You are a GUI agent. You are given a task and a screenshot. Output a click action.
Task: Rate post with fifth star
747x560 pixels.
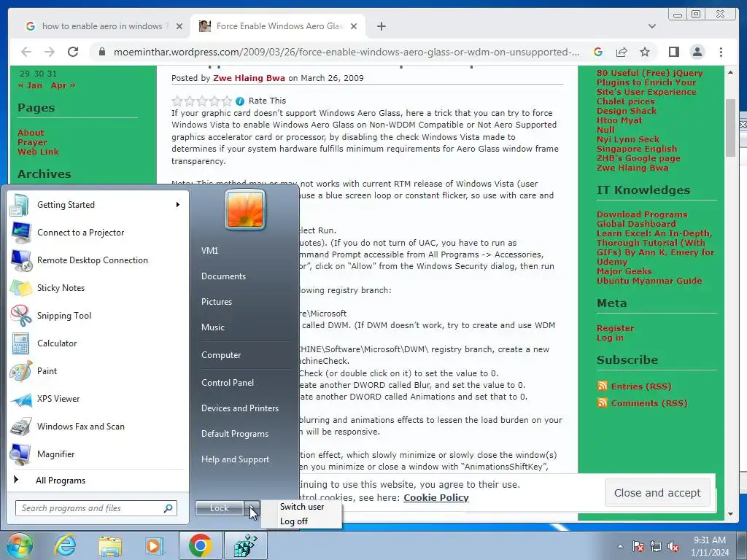click(x=227, y=101)
